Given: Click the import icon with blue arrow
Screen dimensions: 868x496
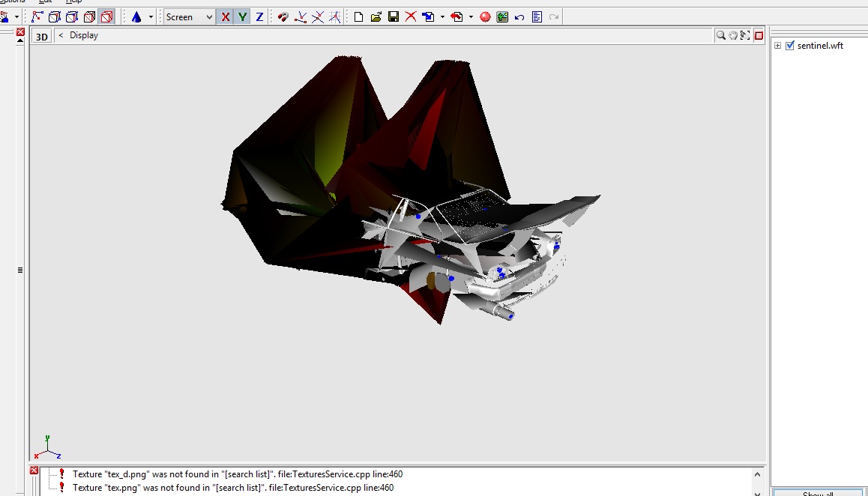Looking at the screenshot, I should pyautogui.click(x=429, y=17).
